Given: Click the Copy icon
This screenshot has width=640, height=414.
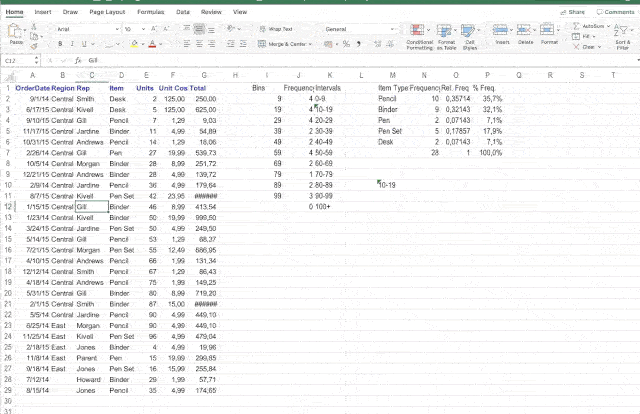Looking at the screenshot, I should click(34, 36).
